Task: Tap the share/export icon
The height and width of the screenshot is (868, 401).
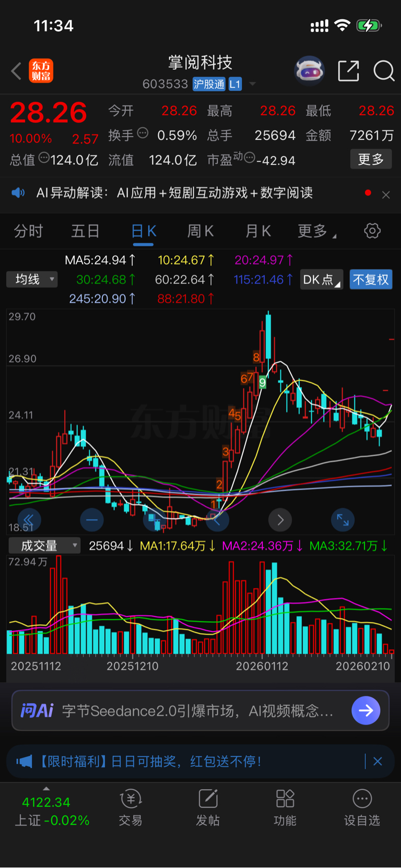Action: pyautogui.click(x=348, y=70)
